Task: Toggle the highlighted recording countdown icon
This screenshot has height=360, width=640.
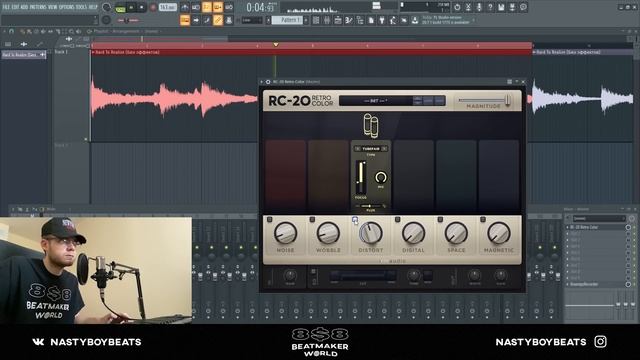Action: 207,7
